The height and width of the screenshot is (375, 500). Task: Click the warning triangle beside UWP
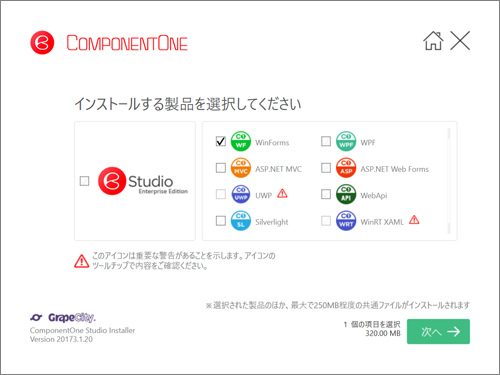282,193
